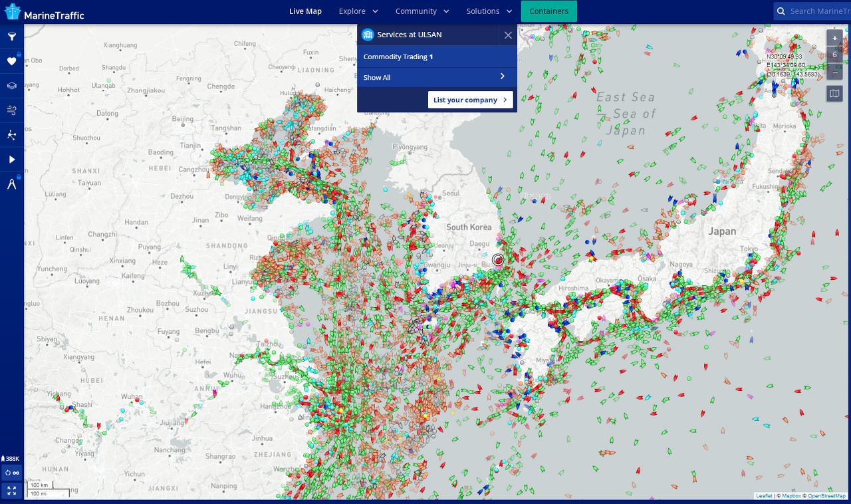Open the map layers panel icon
This screenshot has height=504, width=851.
click(x=12, y=86)
